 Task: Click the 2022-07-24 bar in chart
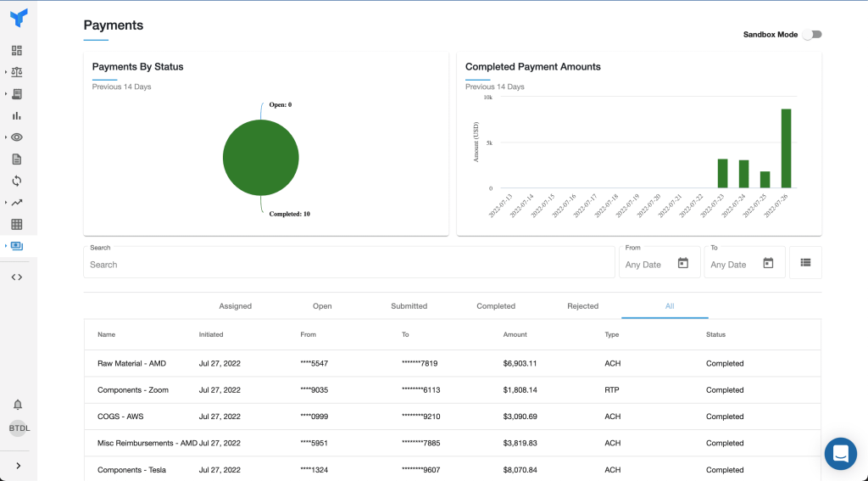743,174
